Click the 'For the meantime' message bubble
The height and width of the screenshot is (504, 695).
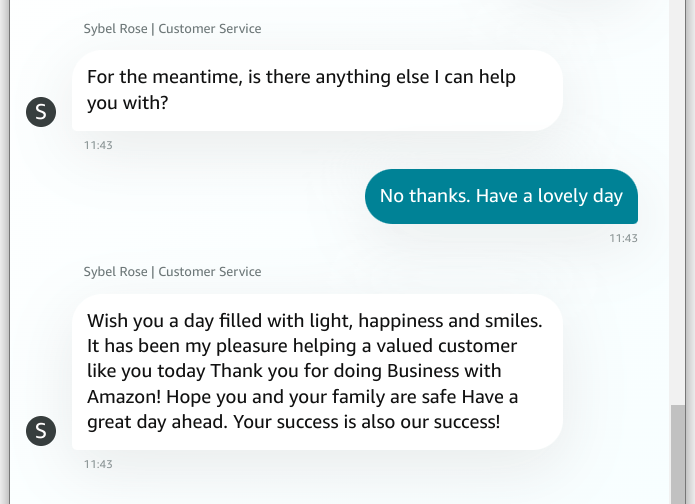[x=317, y=90]
